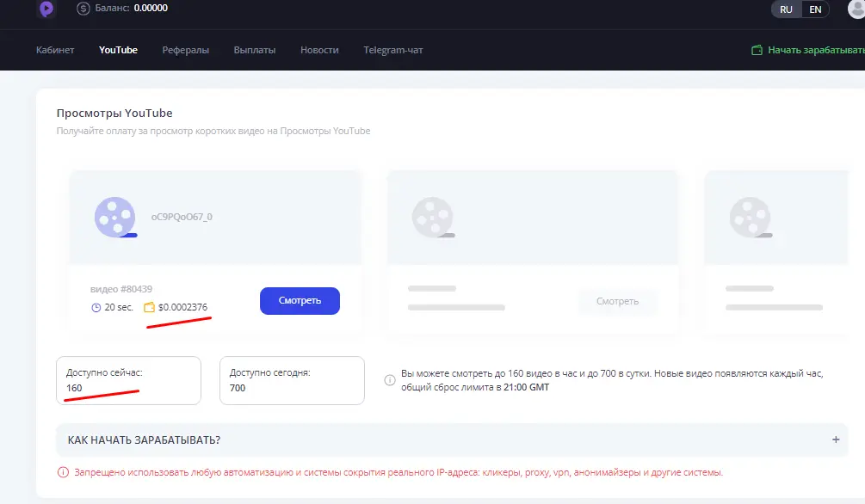Go to the Рефералы page

(185, 50)
